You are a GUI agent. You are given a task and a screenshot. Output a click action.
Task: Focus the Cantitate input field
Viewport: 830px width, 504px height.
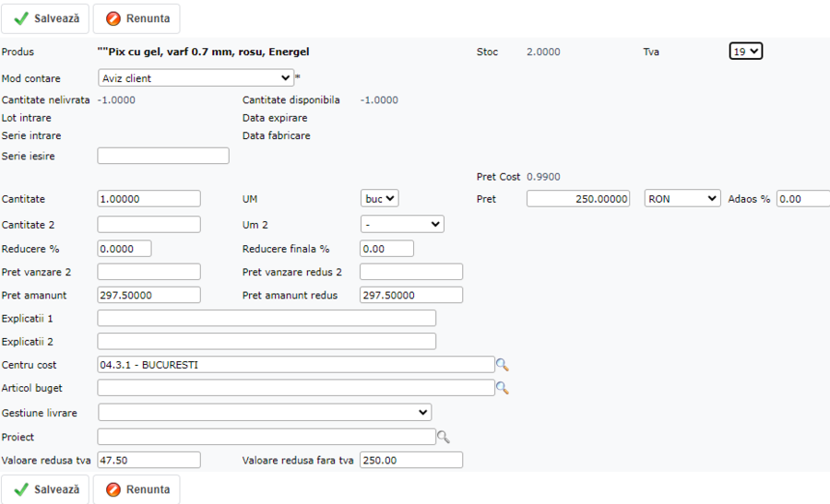pyautogui.click(x=148, y=198)
